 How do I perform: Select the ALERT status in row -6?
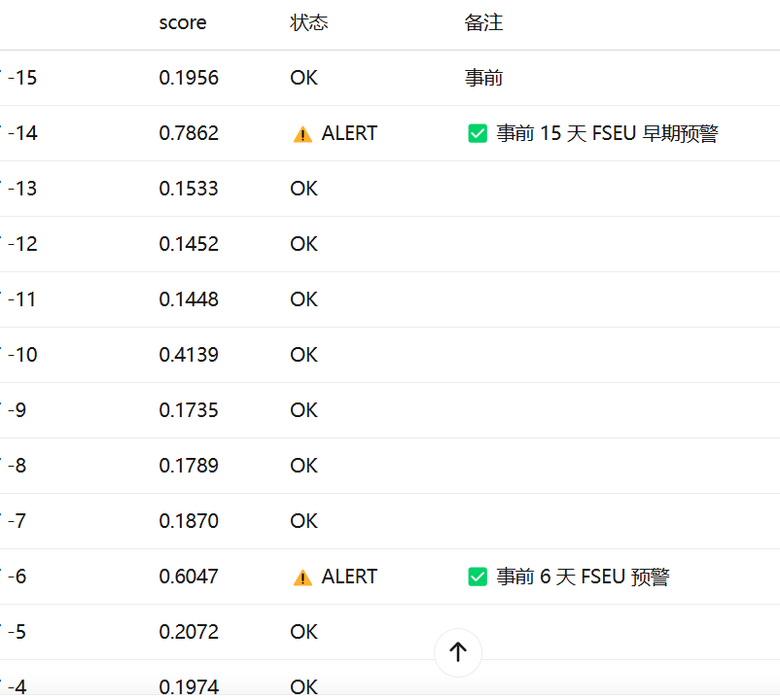tap(349, 577)
